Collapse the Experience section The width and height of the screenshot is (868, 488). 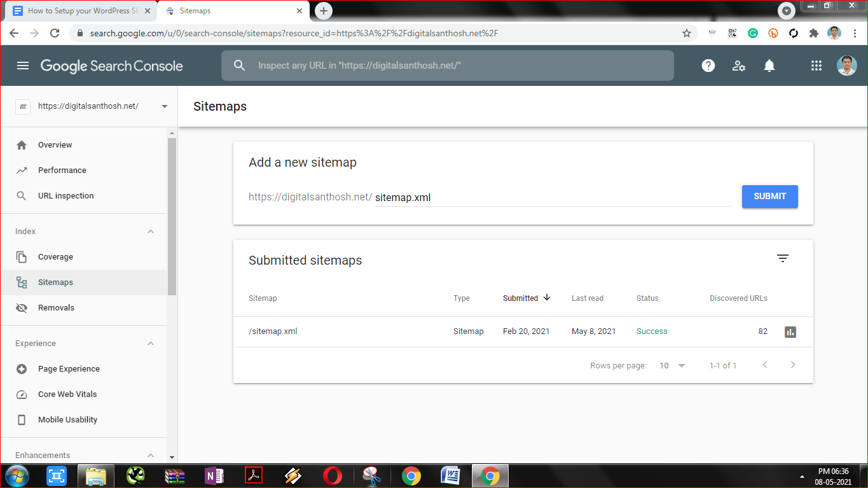click(x=151, y=344)
